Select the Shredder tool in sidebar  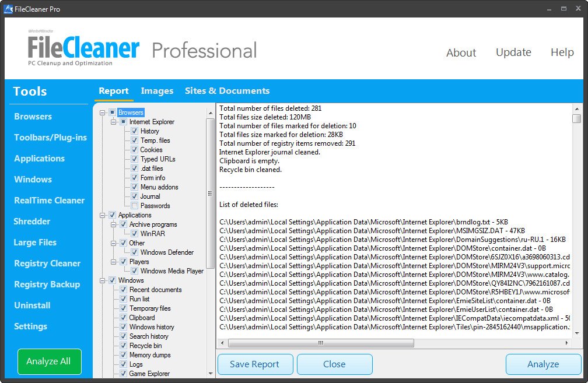pos(32,222)
